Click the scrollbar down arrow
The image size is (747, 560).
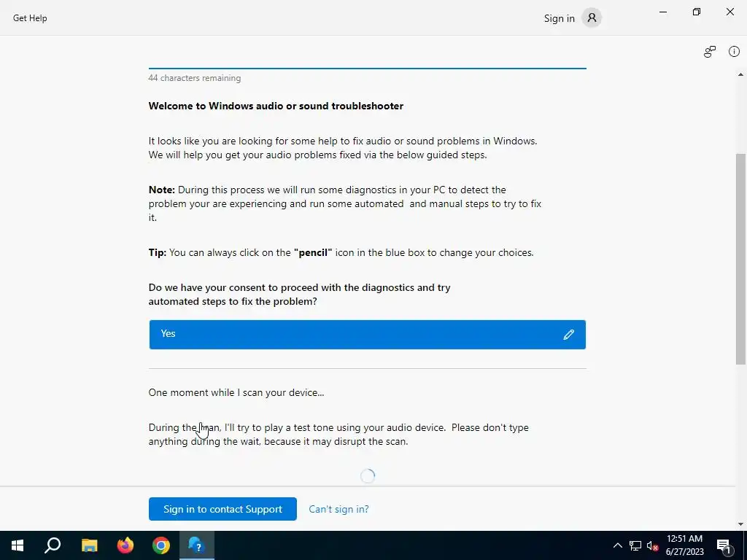(740, 524)
